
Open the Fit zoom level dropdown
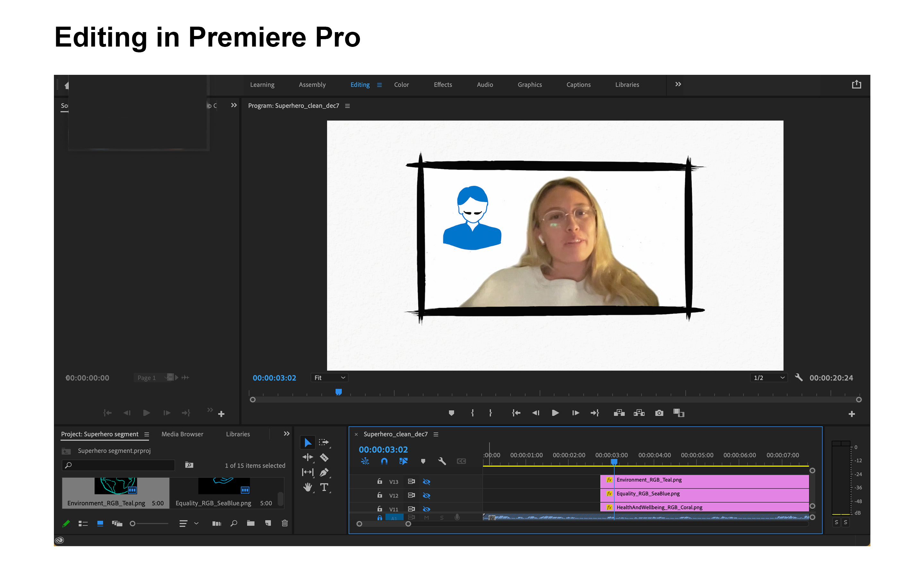pyautogui.click(x=329, y=378)
